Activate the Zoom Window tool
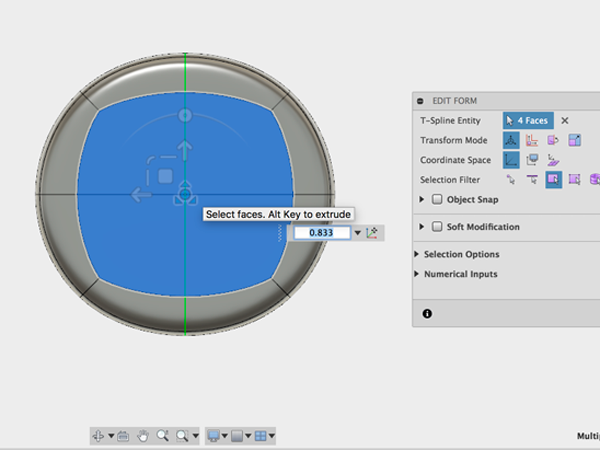The height and width of the screenshot is (450, 600). [182, 436]
